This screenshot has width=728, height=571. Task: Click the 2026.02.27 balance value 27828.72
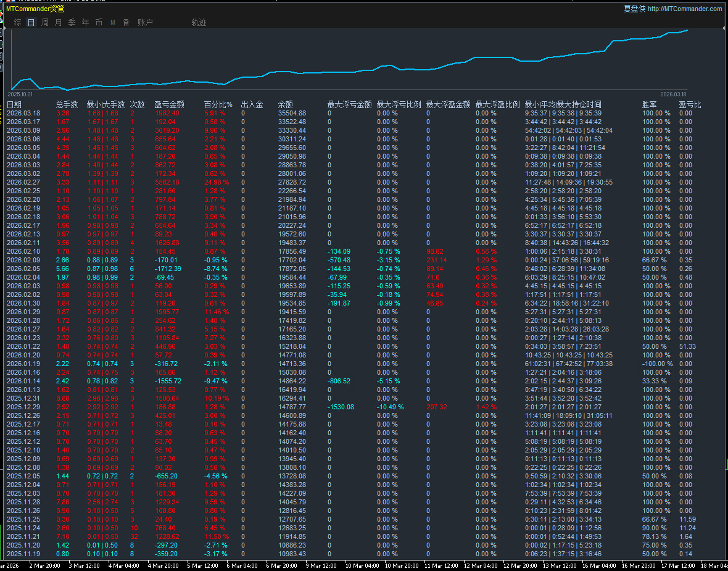click(292, 182)
